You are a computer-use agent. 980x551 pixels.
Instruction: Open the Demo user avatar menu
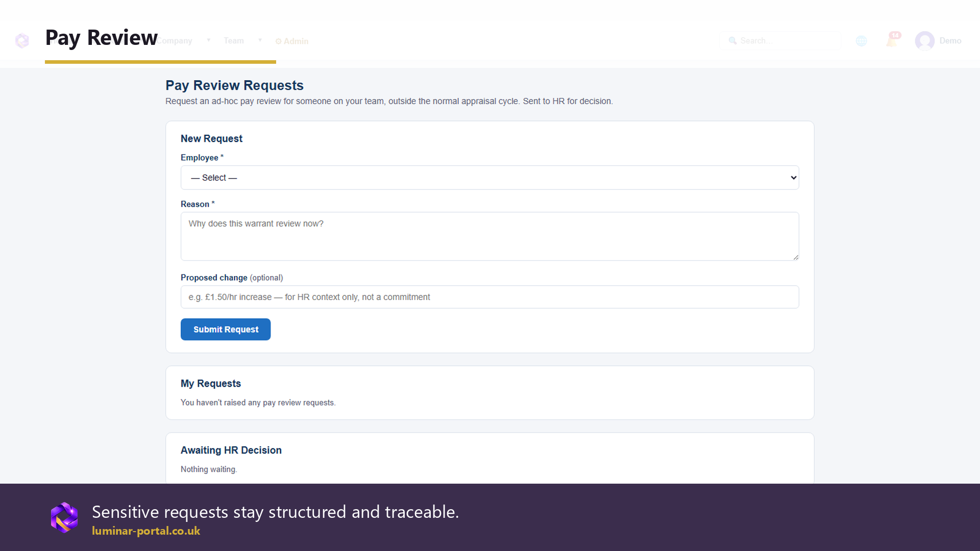tap(924, 41)
